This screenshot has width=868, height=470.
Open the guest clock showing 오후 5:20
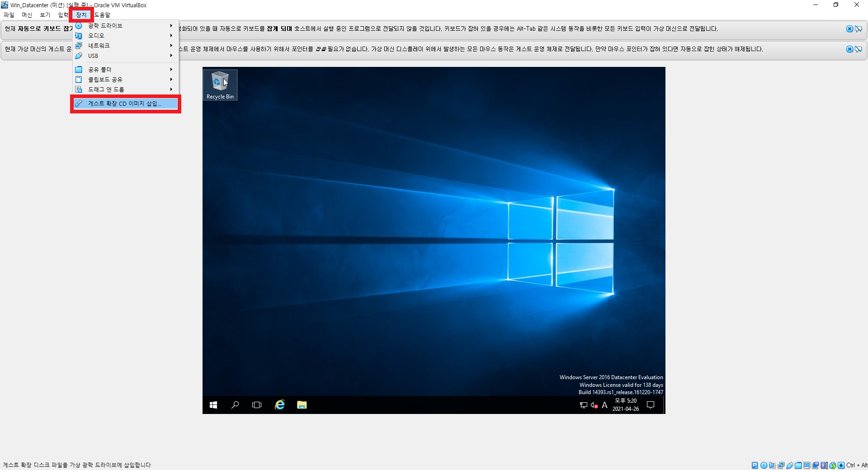tap(626, 405)
